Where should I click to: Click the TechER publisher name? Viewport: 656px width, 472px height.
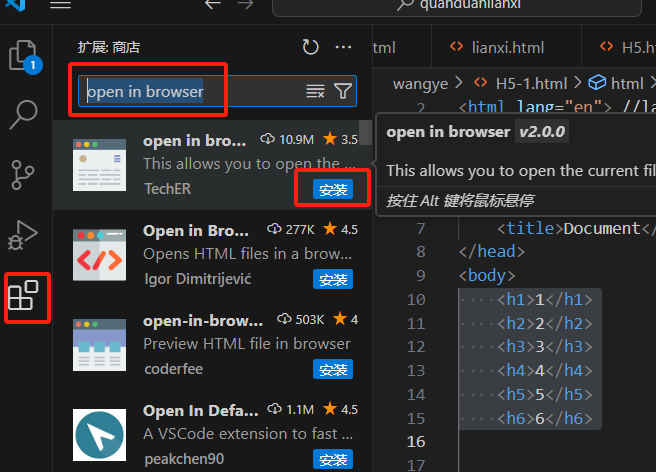point(167,189)
